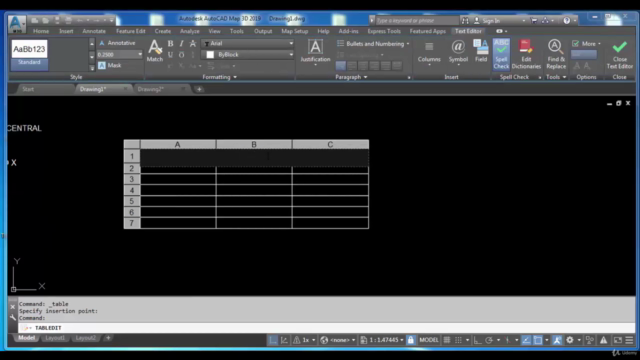Open the Map Setup ribbon tab
The width and height of the screenshot is (640, 360).
click(295, 31)
